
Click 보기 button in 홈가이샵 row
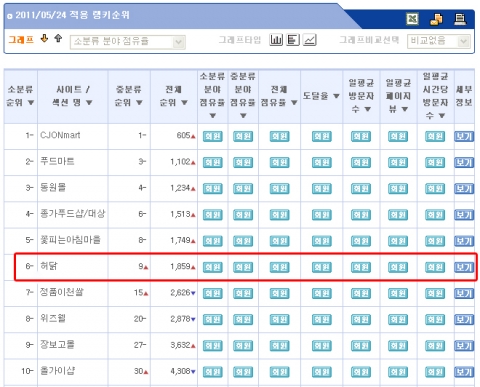pos(464,372)
